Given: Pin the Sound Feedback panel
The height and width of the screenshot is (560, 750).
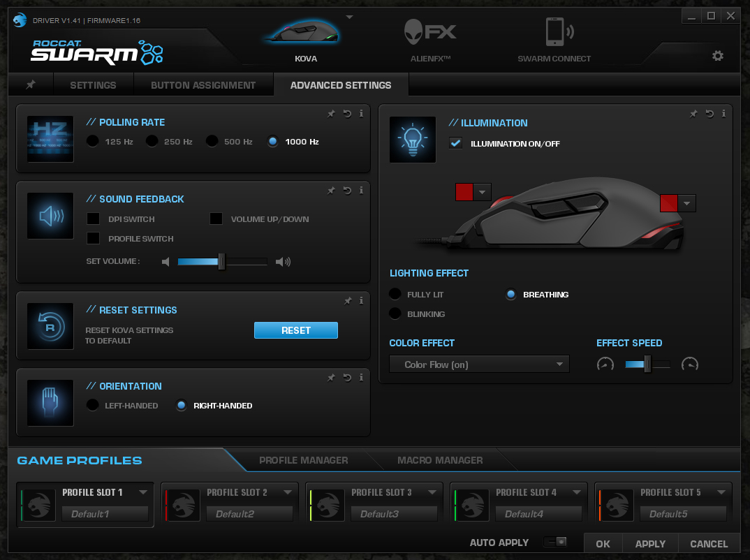Looking at the screenshot, I should coord(331,191).
